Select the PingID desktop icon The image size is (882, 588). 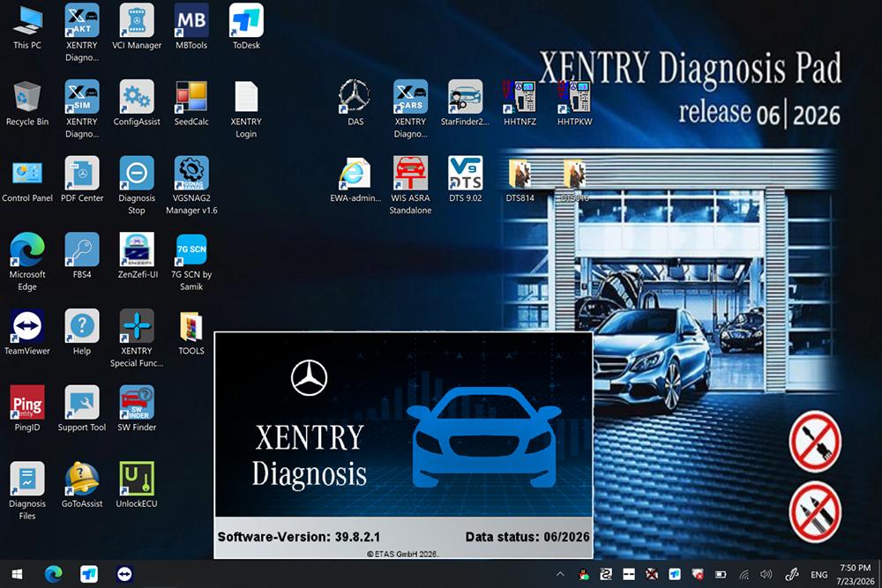point(27,409)
